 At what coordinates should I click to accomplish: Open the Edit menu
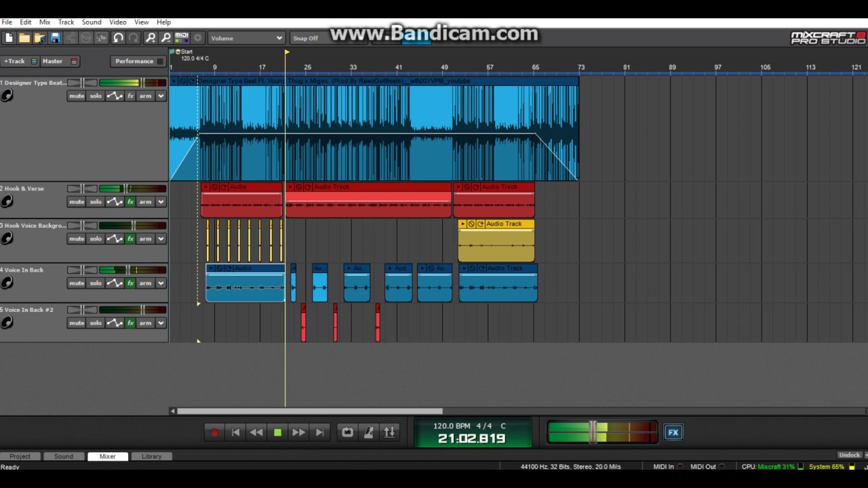[25, 22]
